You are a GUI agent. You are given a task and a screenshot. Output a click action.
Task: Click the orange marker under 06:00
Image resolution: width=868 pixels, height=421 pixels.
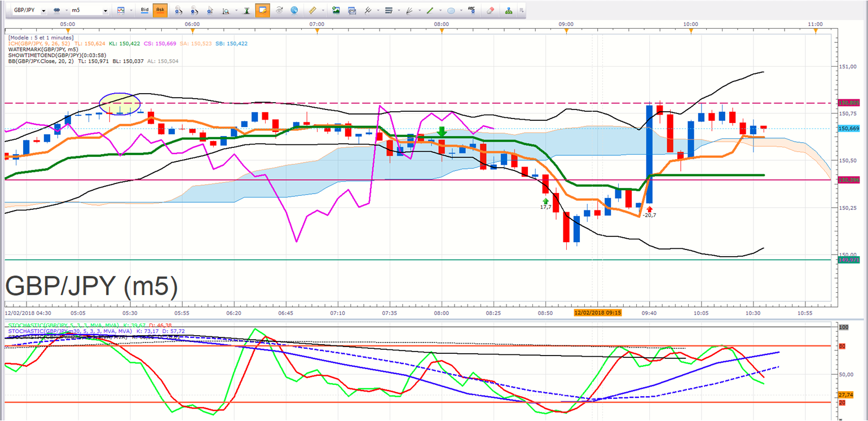pos(192,32)
